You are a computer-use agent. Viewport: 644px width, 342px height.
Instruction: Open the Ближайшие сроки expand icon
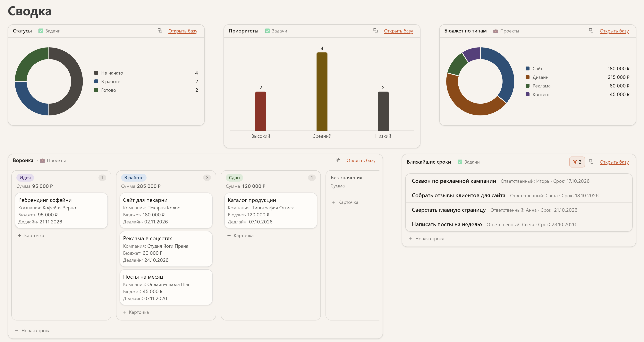click(591, 162)
